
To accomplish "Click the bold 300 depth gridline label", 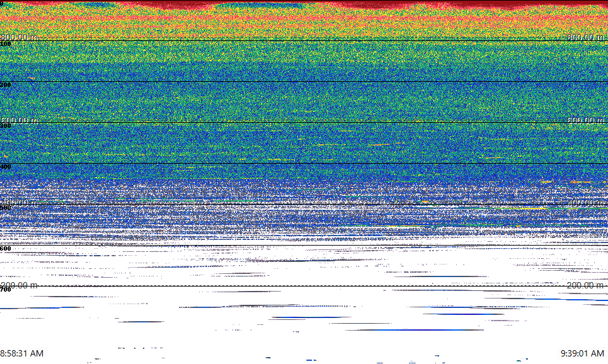I will point(6,125).
